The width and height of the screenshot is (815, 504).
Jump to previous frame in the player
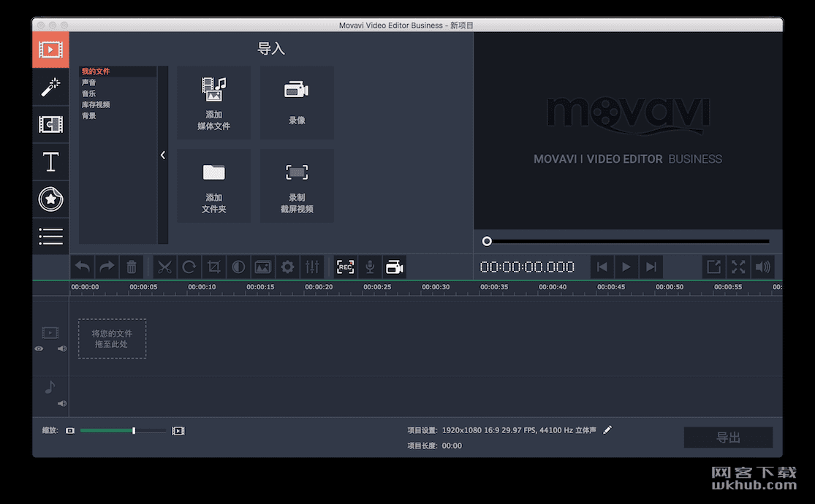coord(602,267)
